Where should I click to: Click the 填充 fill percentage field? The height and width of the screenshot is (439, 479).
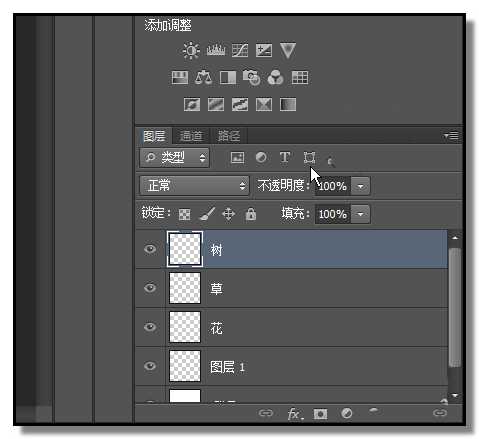pyautogui.click(x=333, y=214)
